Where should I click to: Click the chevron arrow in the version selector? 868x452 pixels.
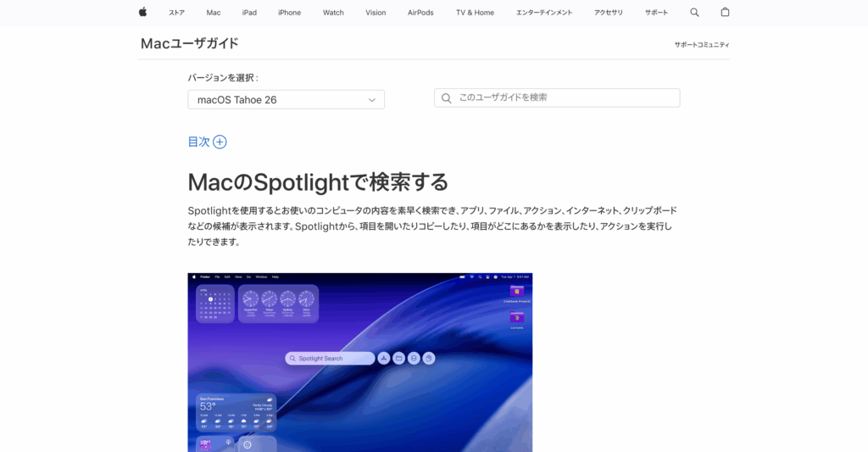pos(372,100)
